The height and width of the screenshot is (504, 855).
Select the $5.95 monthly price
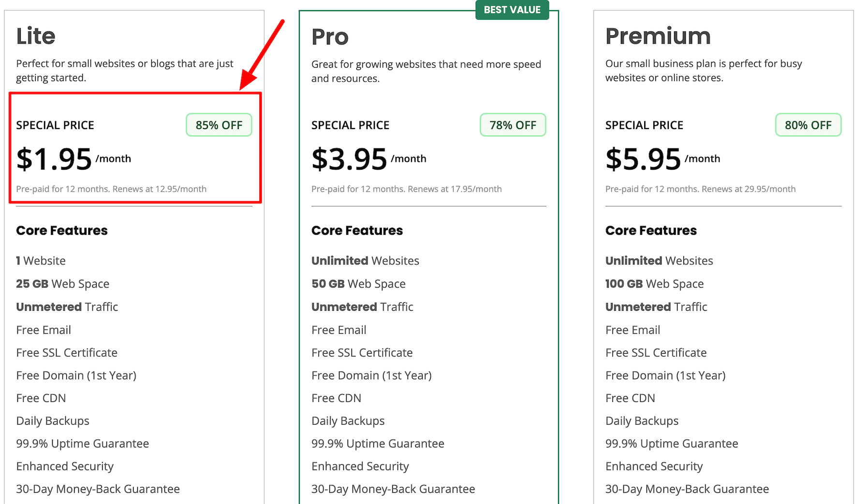click(x=643, y=158)
